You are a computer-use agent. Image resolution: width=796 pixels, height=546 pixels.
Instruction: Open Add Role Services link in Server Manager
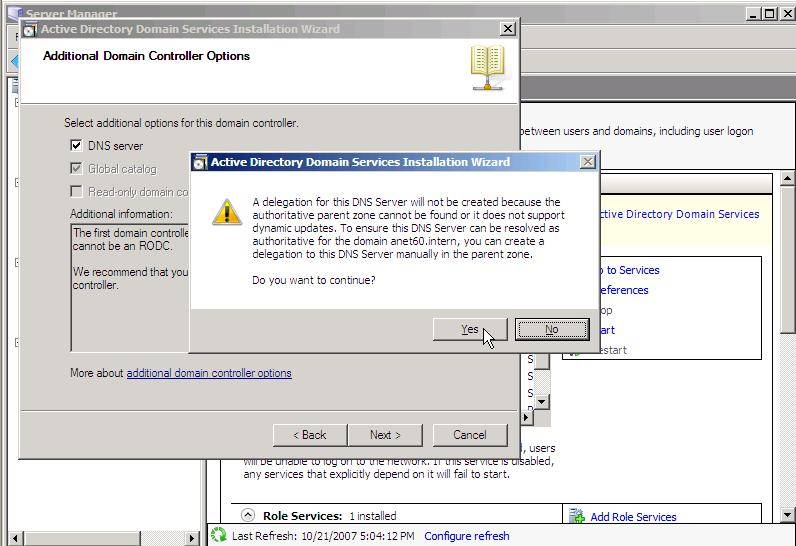pos(633,517)
